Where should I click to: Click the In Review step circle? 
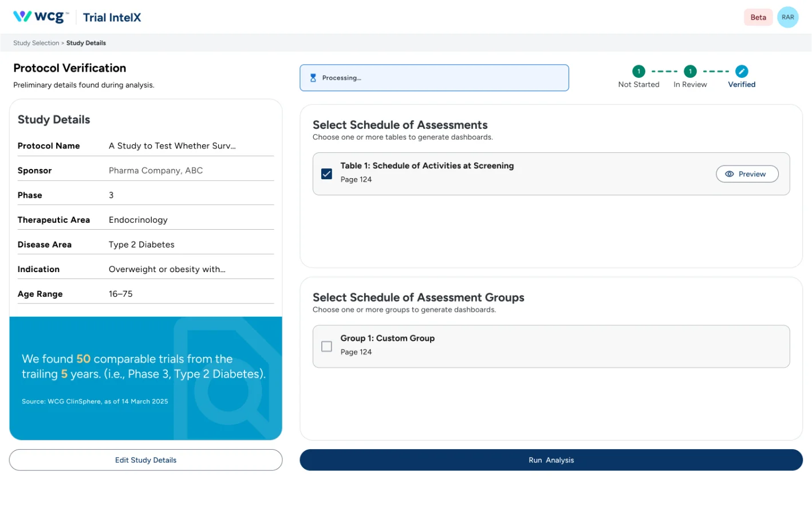689,72
